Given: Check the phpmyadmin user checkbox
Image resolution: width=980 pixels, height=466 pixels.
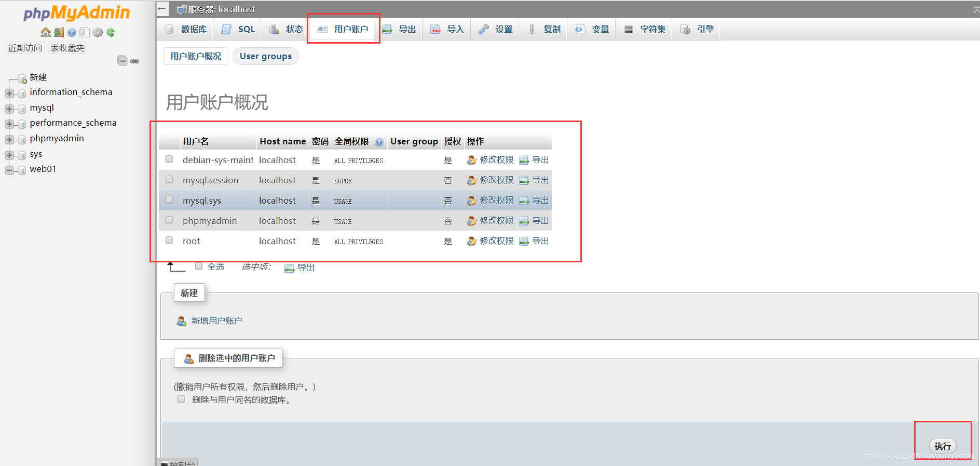Looking at the screenshot, I should 169,220.
